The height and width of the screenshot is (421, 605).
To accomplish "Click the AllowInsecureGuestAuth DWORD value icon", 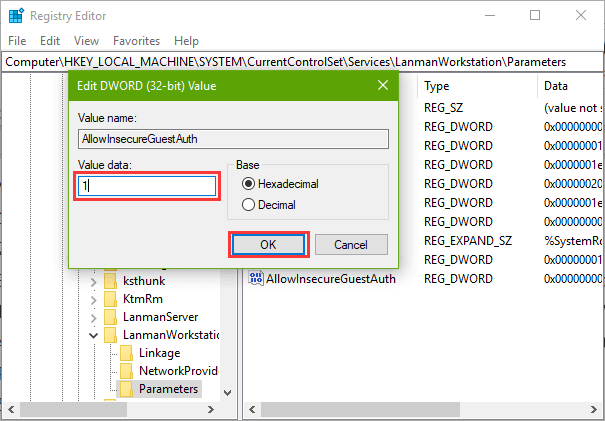I will [256, 279].
